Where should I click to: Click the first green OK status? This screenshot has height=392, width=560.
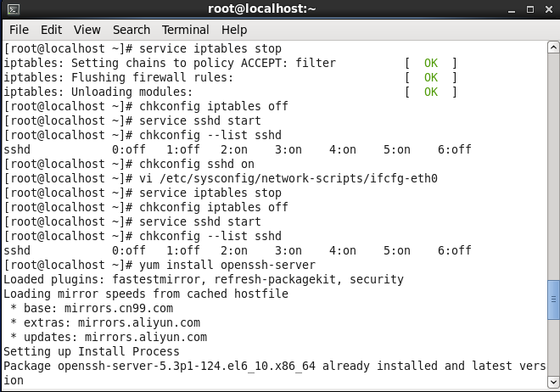pos(431,63)
